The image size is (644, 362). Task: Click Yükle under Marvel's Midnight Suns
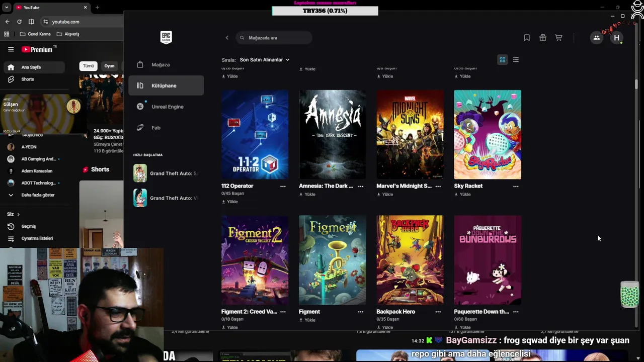[384, 194]
